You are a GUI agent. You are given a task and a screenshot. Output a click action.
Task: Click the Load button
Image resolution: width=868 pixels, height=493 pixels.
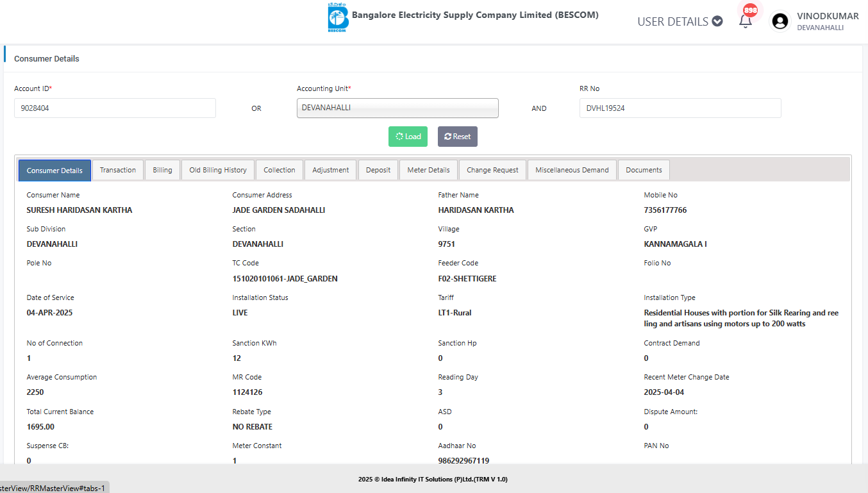pos(408,137)
